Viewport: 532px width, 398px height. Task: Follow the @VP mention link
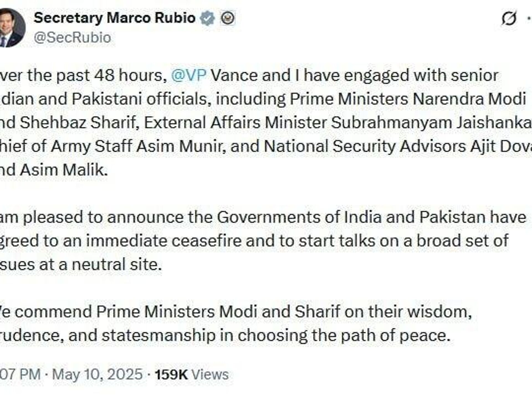pos(189,75)
